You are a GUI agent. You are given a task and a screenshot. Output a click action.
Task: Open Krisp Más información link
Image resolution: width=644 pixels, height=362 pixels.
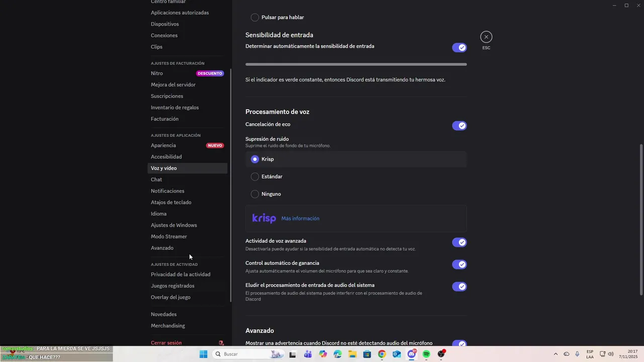(x=300, y=218)
